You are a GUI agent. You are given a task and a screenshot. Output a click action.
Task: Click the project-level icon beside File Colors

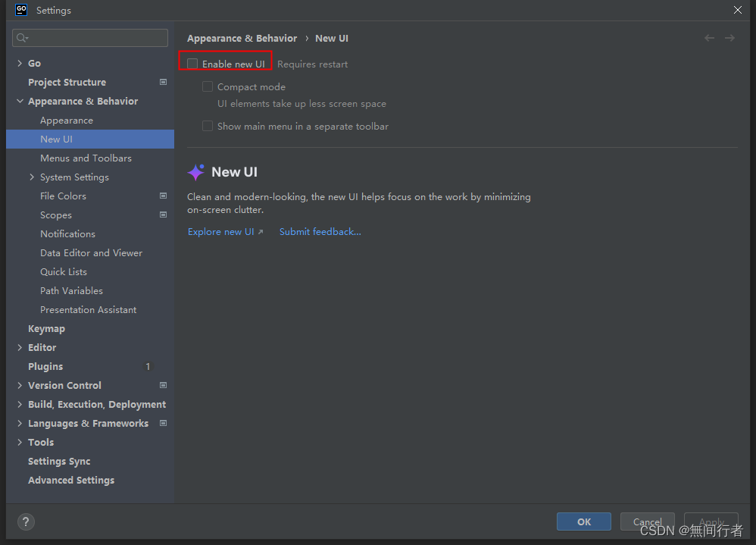[163, 196]
